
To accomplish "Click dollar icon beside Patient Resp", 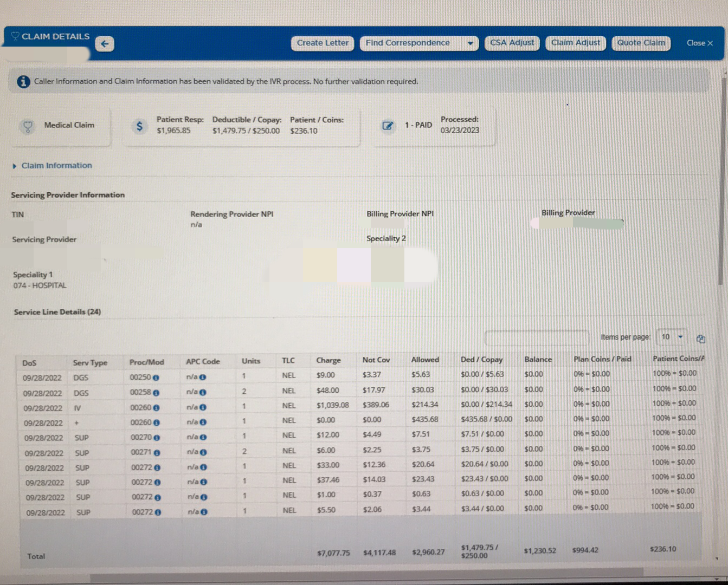I will 139,126.
